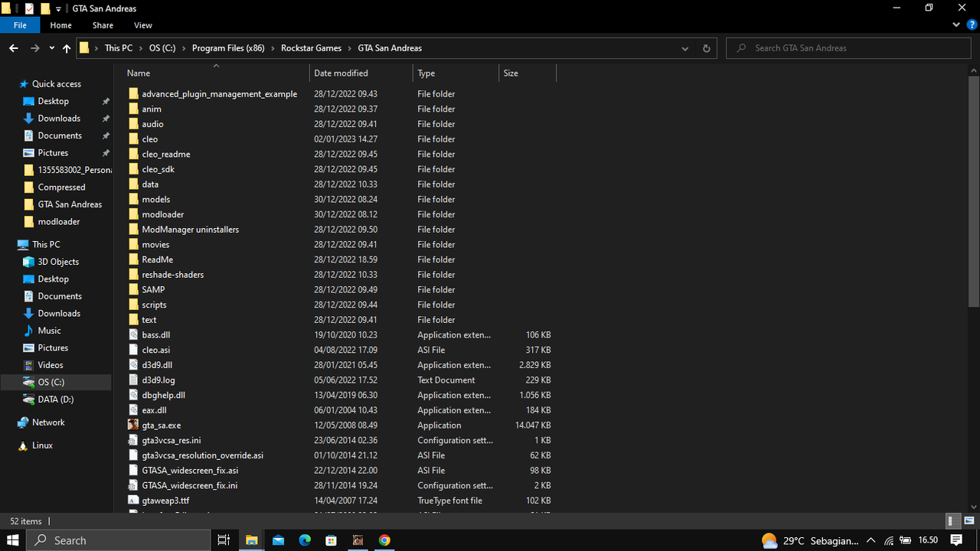980x551 pixels.
Task: Open the address bar history dropdown
Action: click(x=684, y=48)
